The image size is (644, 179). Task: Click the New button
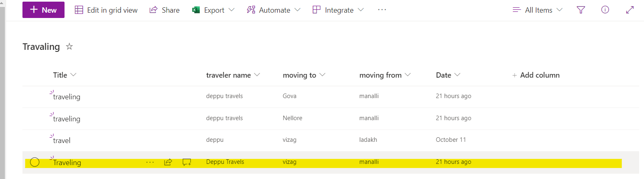pos(43,10)
